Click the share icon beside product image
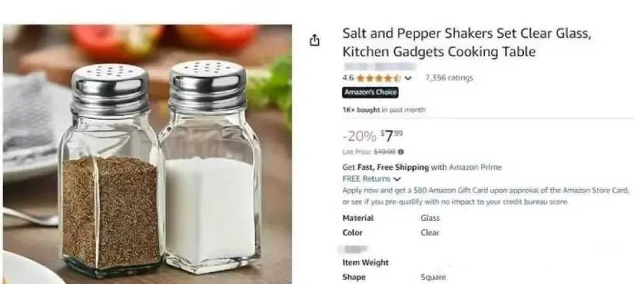The image size is (644, 284). tap(314, 40)
